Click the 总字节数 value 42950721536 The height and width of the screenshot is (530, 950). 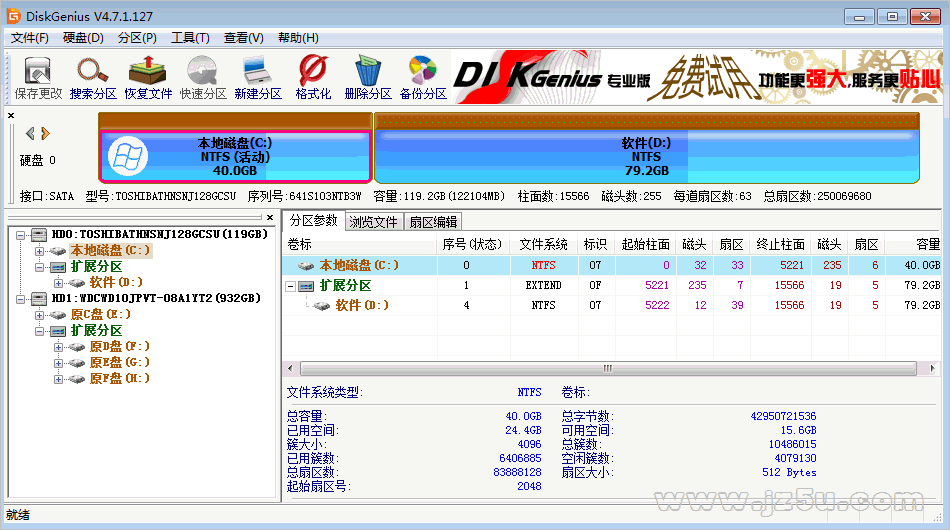coord(783,416)
